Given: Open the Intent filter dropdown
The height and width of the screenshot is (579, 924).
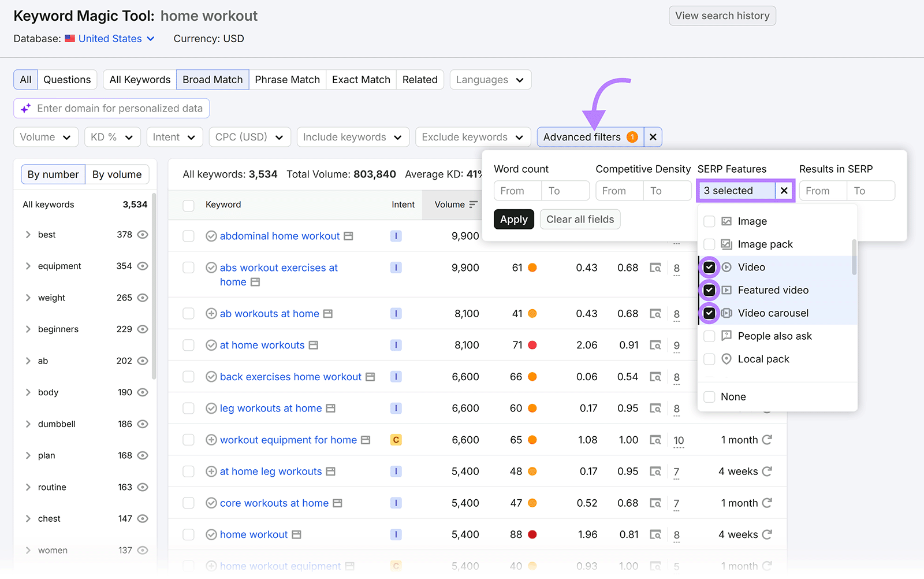Looking at the screenshot, I should pyautogui.click(x=174, y=137).
